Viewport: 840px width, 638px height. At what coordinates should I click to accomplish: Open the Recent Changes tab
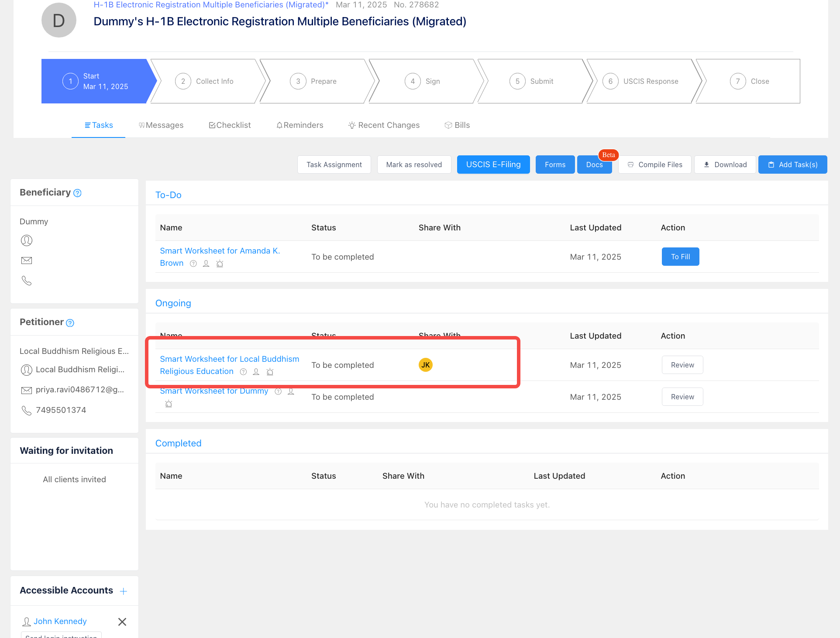coord(384,125)
